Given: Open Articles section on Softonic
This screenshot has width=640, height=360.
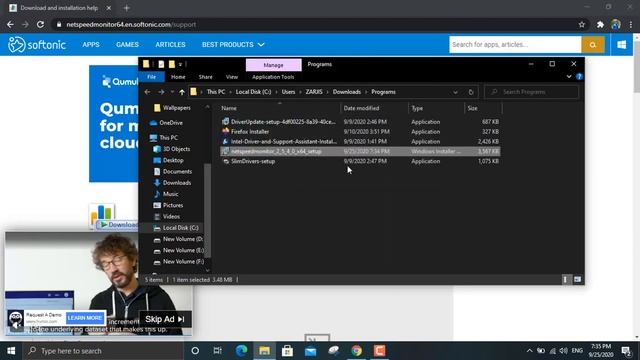Looking at the screenshot, I should tap(170, 44).
